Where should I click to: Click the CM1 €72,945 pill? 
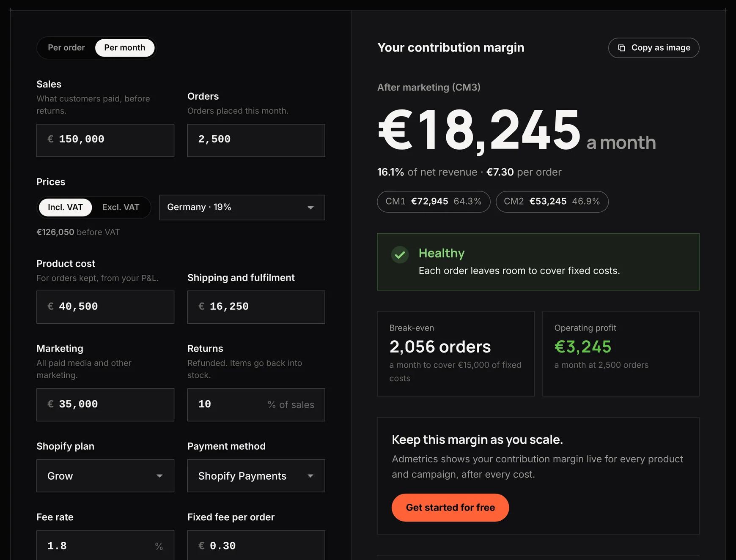point(434,202)
